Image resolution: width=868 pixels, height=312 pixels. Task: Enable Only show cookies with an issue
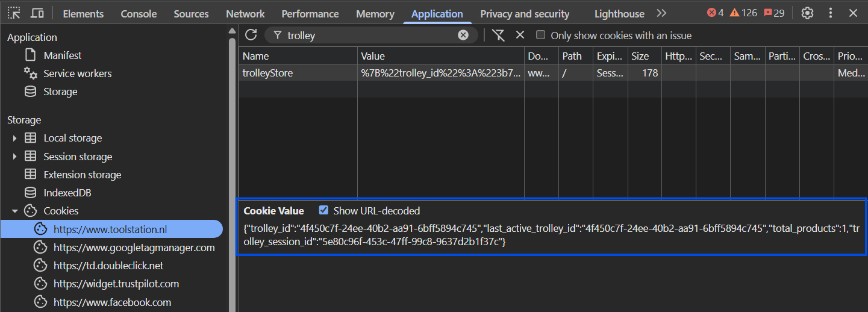(540, 36)
